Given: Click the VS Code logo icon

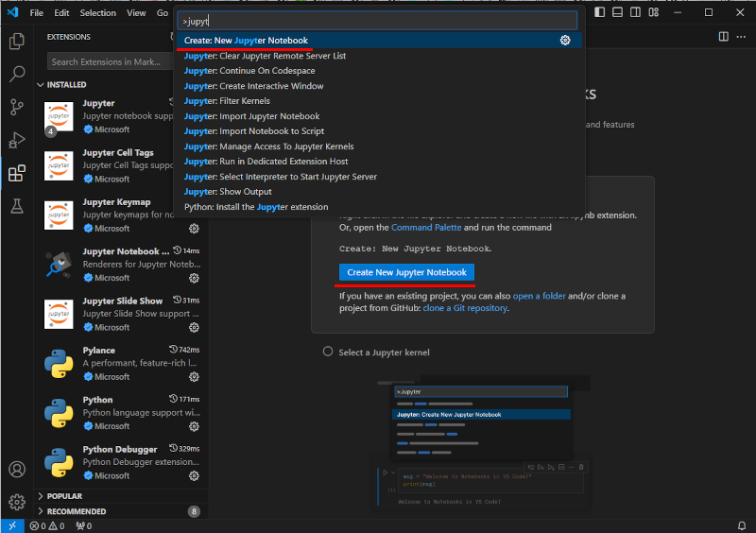Looking at the screenshot, I should (12, 12).
